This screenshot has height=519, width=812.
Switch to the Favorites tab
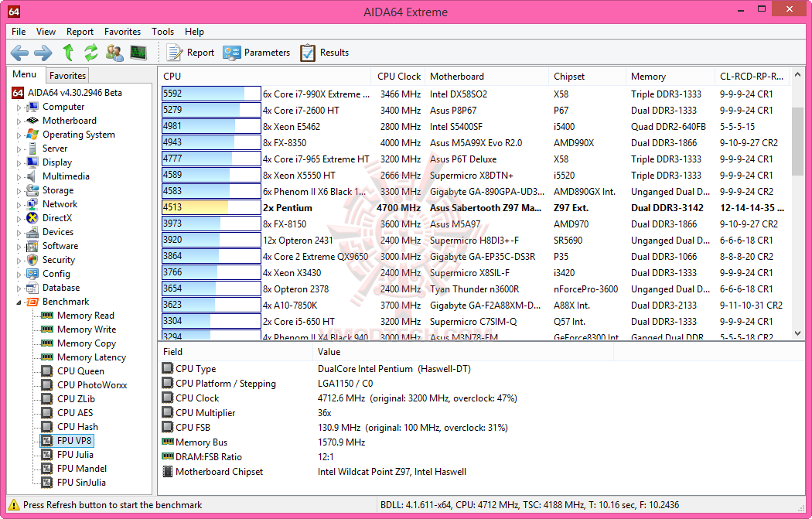[x=67, y=76]
